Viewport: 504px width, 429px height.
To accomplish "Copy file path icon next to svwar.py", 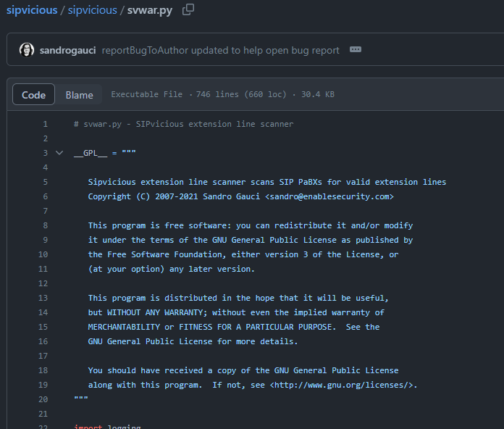I will pos(188,9).
